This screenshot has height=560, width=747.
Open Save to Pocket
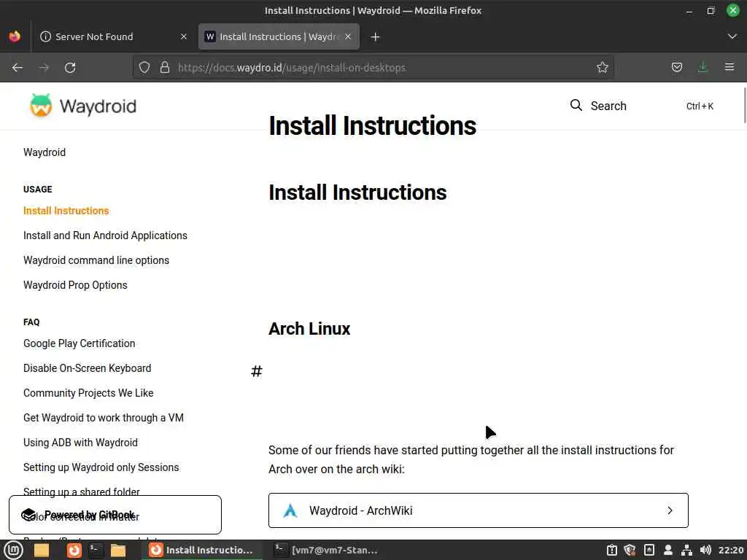coord(676,67)
